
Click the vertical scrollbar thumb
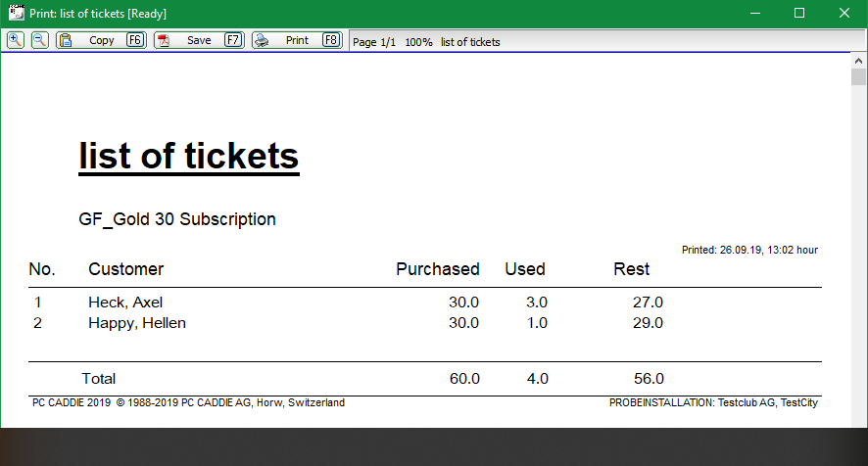click(858, 76)
